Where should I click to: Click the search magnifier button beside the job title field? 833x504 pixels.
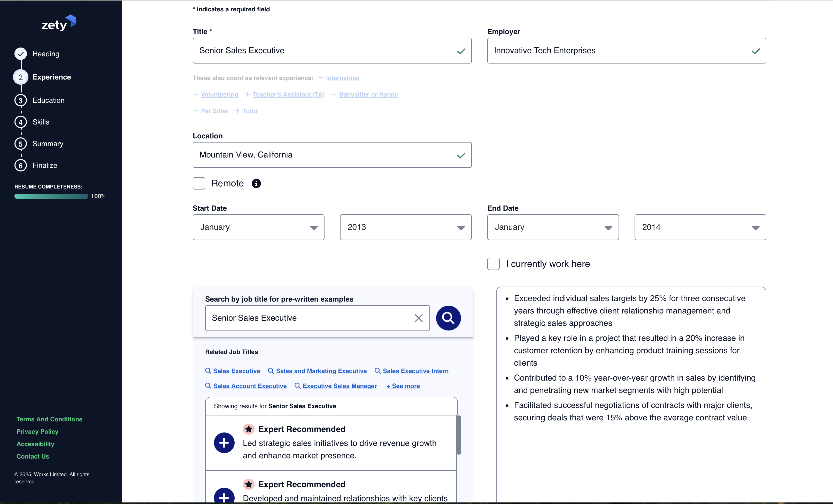tap(448, 318)
